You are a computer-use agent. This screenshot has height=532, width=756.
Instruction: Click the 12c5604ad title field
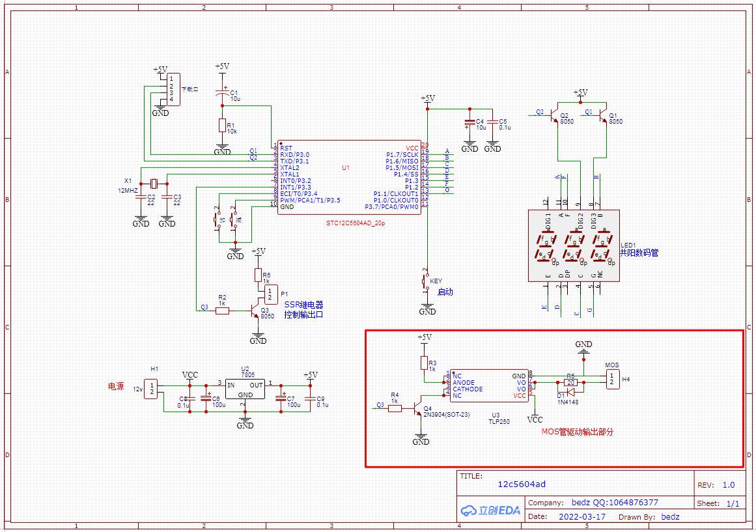522,484
